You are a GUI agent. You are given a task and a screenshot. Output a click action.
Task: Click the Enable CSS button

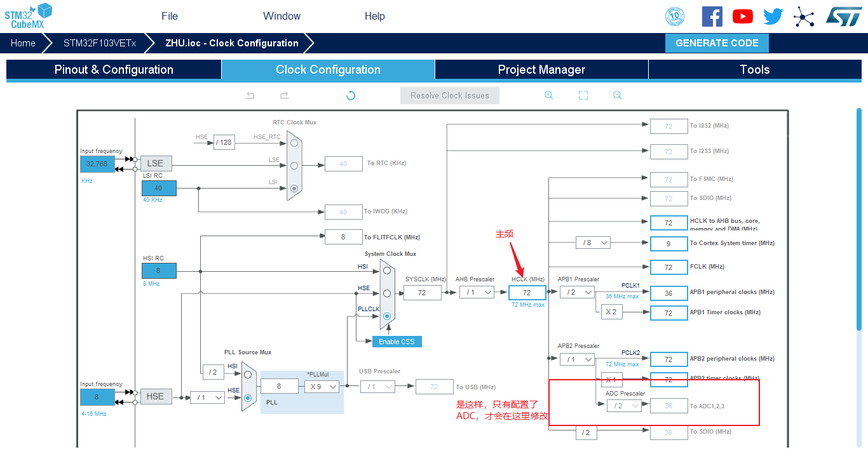[397, 342]
